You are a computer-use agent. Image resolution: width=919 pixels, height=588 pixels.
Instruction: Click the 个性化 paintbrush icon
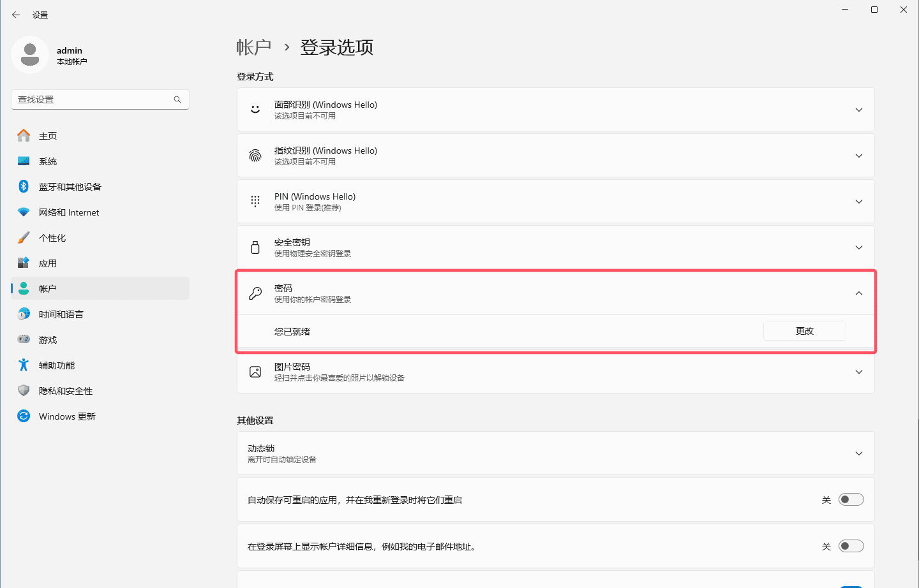(x=24, y=237)
